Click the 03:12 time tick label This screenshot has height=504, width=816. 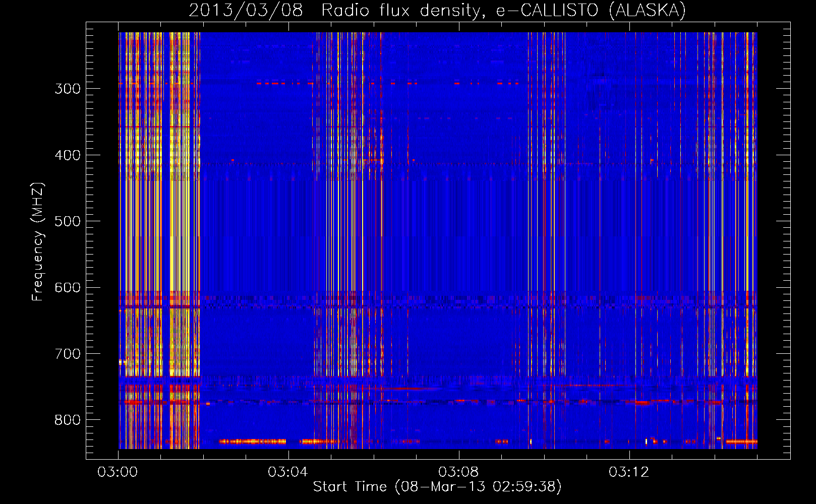tap(629, 472)
